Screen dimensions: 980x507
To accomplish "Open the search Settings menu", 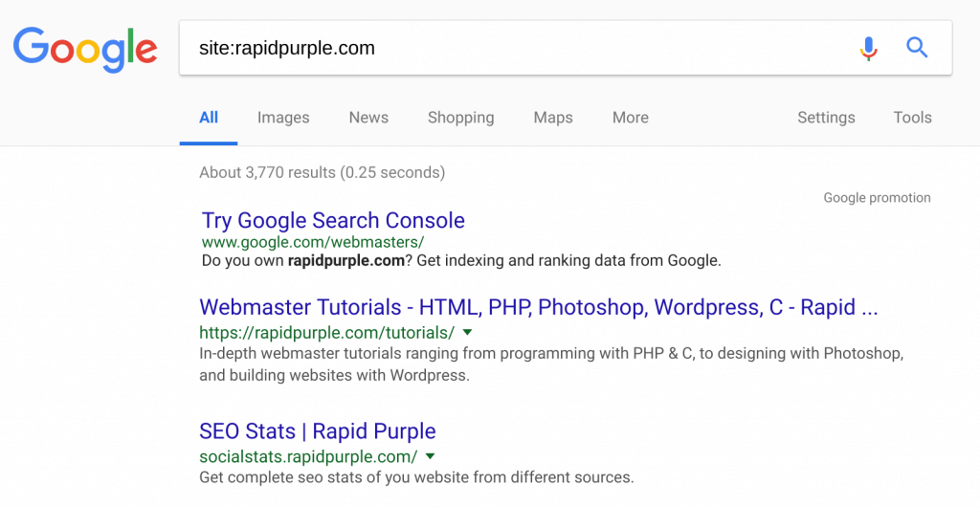I will tap(826, 118).
